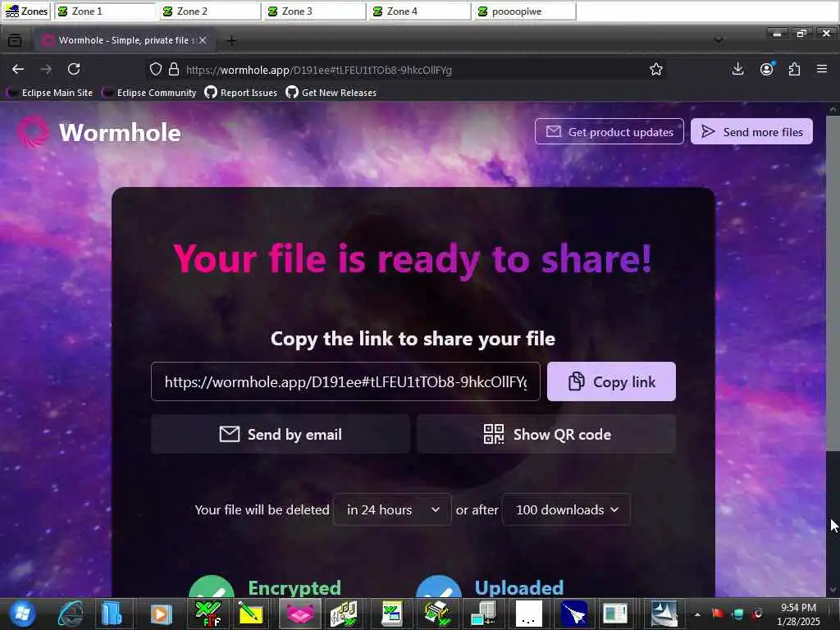Open Get New Releases bookmark
This screenshot has height=630, width=840.
point(331,93)
